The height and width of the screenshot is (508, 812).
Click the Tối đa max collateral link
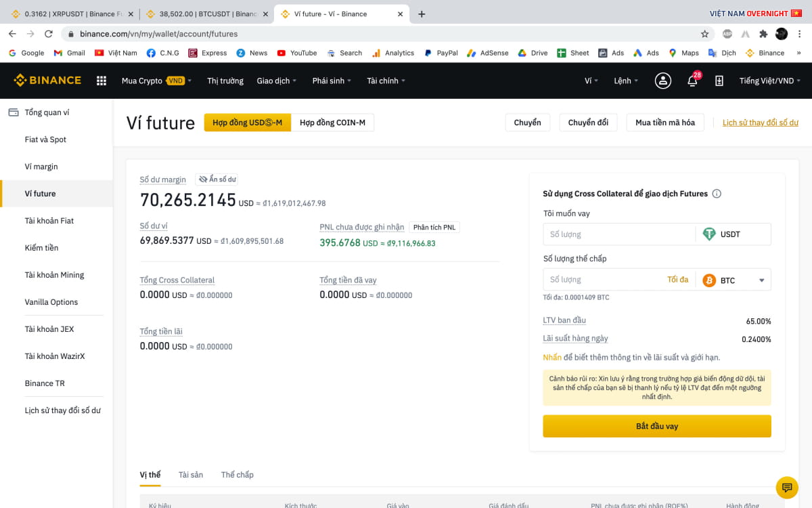coord(677,280)
